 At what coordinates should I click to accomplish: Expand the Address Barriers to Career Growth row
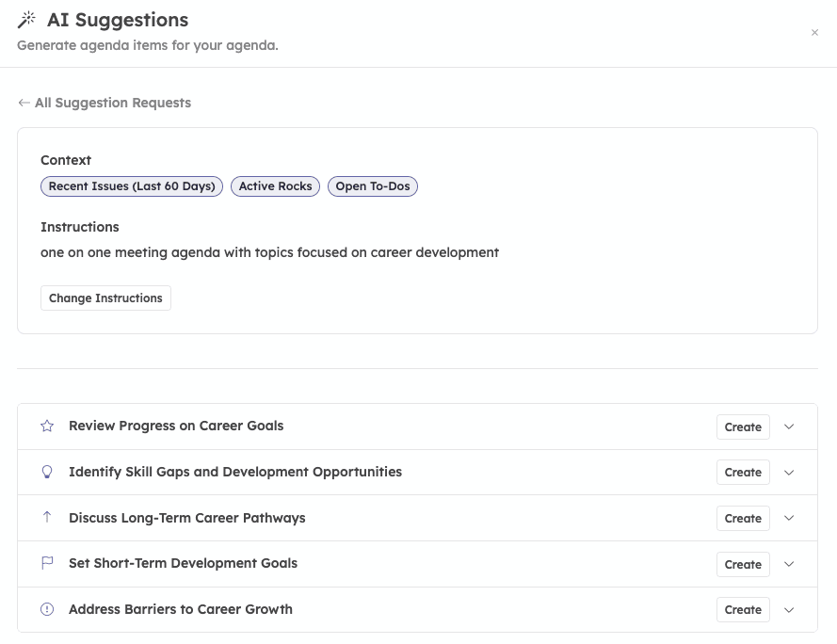789,610
